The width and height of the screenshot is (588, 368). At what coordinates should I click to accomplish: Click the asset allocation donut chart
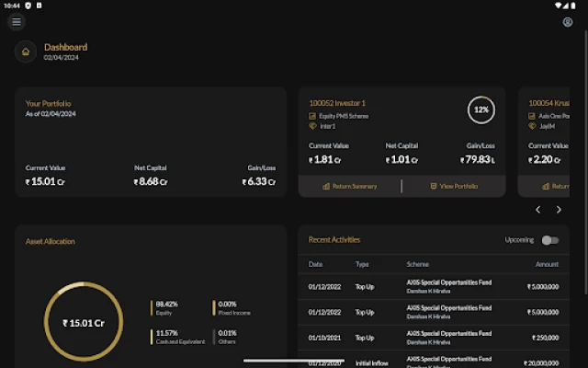(x=83, y=323)
